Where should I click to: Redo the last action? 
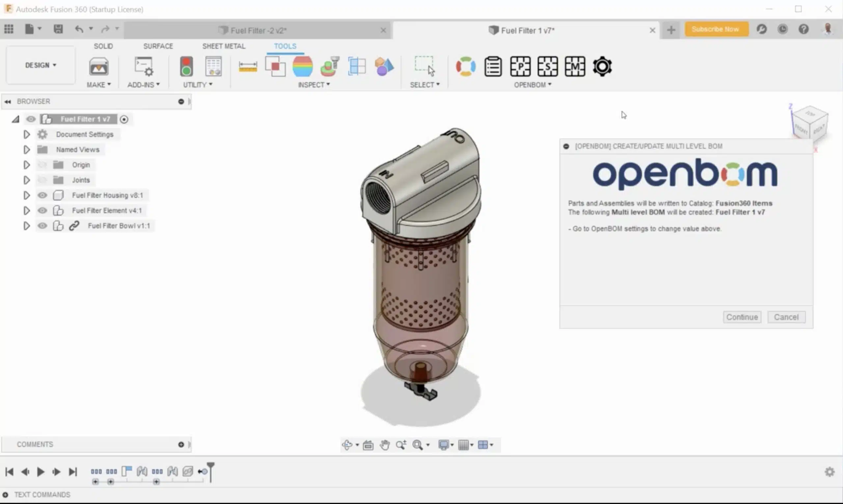[105, 29]
